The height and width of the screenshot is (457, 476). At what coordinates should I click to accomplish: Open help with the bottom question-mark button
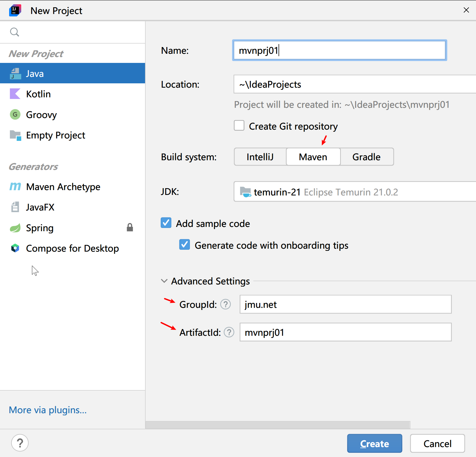point(20,443)
